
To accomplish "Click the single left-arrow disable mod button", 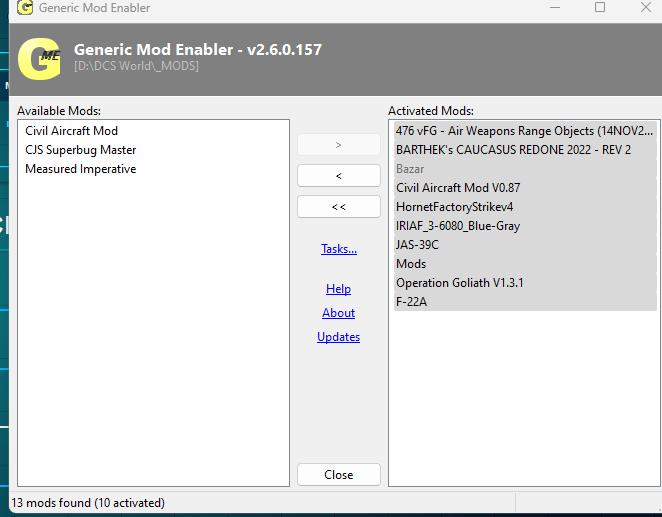I will (339, 176).
